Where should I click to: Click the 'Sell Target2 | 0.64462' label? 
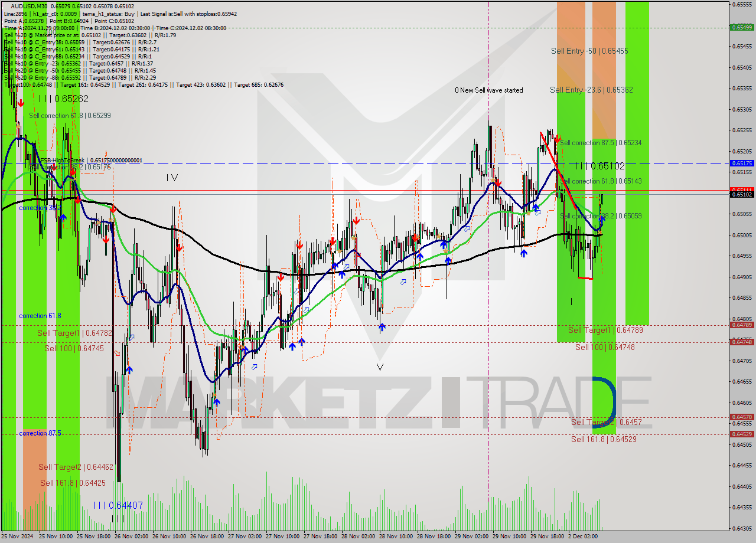coord(76,467)
